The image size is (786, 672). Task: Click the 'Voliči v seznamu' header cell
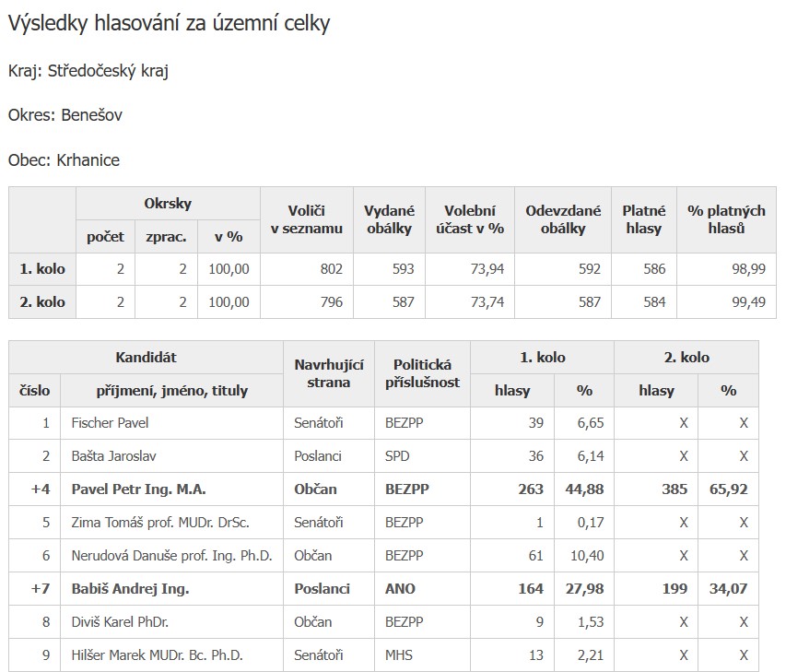(307, 219)
